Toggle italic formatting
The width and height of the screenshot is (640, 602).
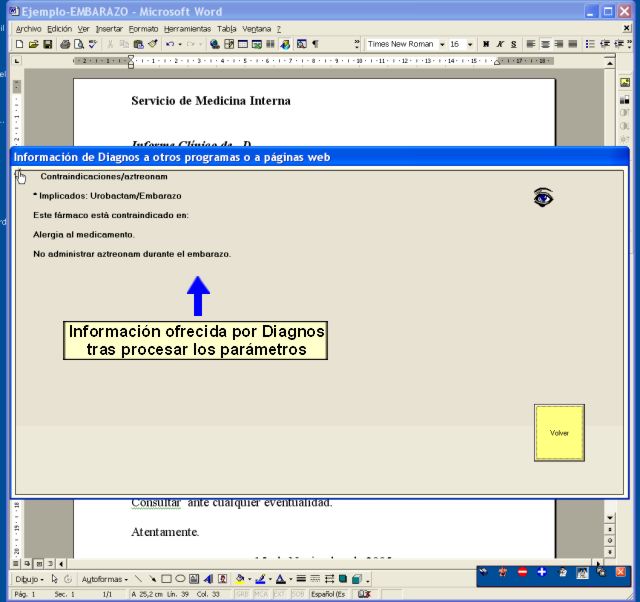500,44
